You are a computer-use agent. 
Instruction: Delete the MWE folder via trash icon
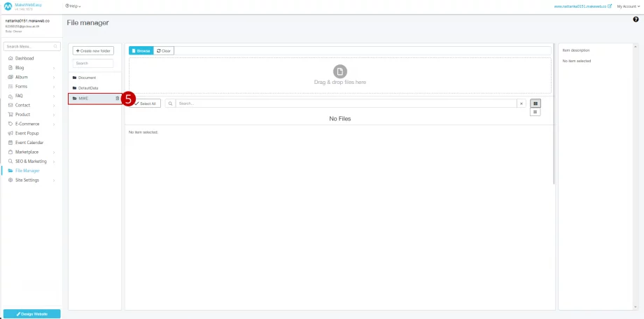click(x=117, y=99)
